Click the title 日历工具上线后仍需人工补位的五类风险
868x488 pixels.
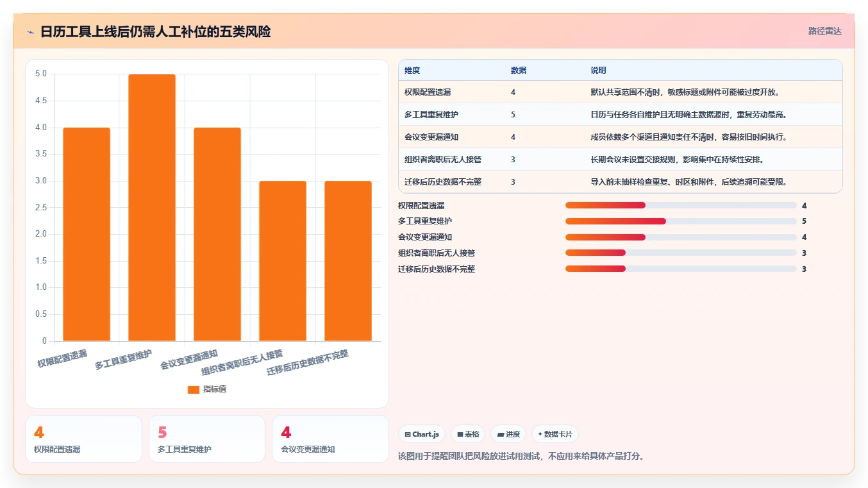coord(155,32)
